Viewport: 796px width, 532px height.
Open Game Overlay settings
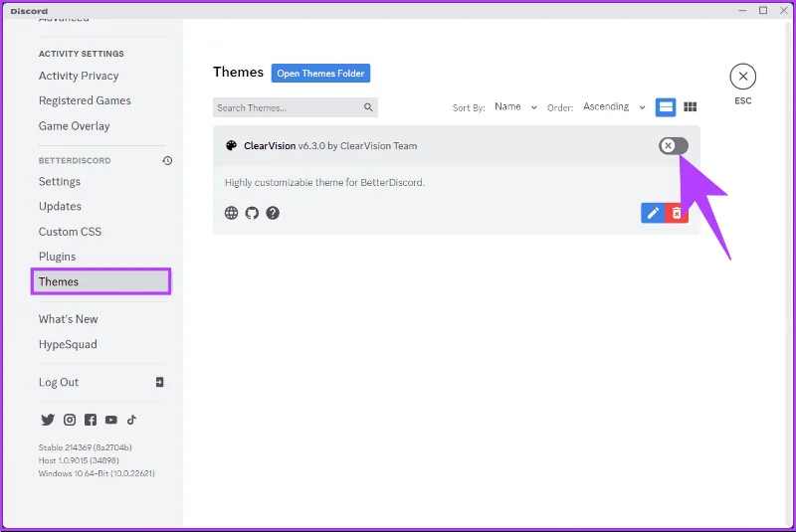coord(74,126)
